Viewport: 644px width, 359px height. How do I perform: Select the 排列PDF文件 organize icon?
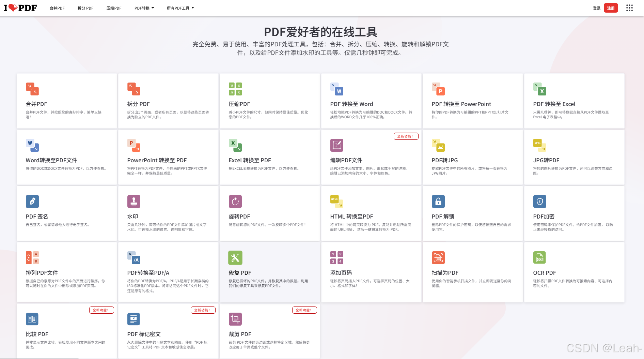point(32,258)
